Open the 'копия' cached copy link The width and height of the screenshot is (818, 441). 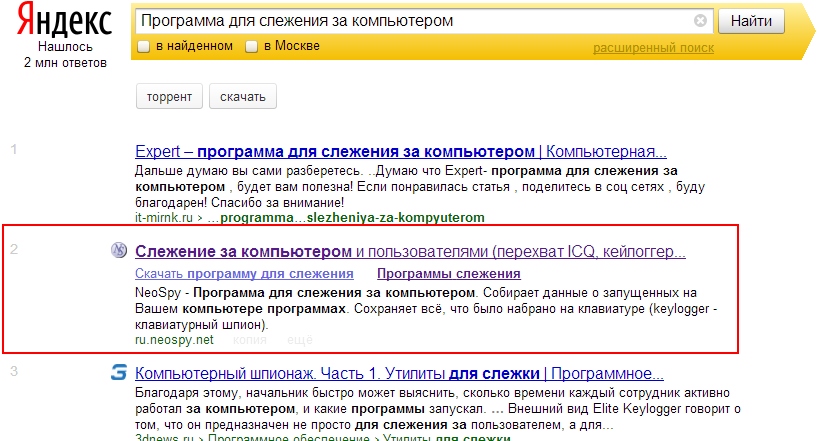(249, 340)
